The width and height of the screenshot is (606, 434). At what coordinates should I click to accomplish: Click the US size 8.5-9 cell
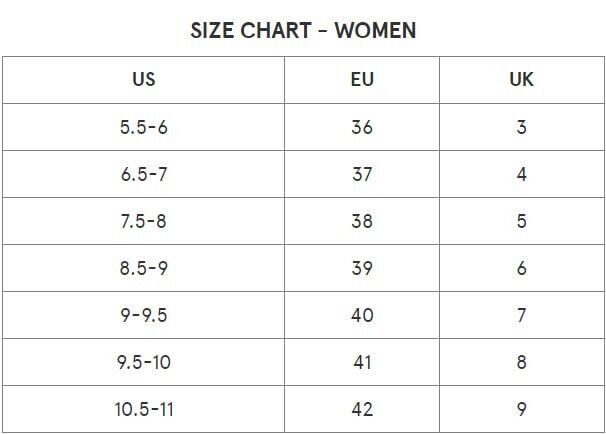pyautogui.click(x=143, y=268)
